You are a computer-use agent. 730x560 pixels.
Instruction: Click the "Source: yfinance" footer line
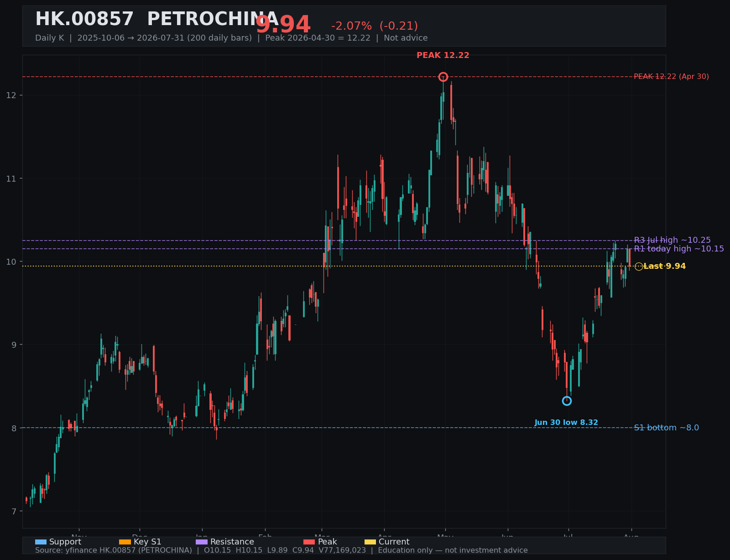click(282, 550)
